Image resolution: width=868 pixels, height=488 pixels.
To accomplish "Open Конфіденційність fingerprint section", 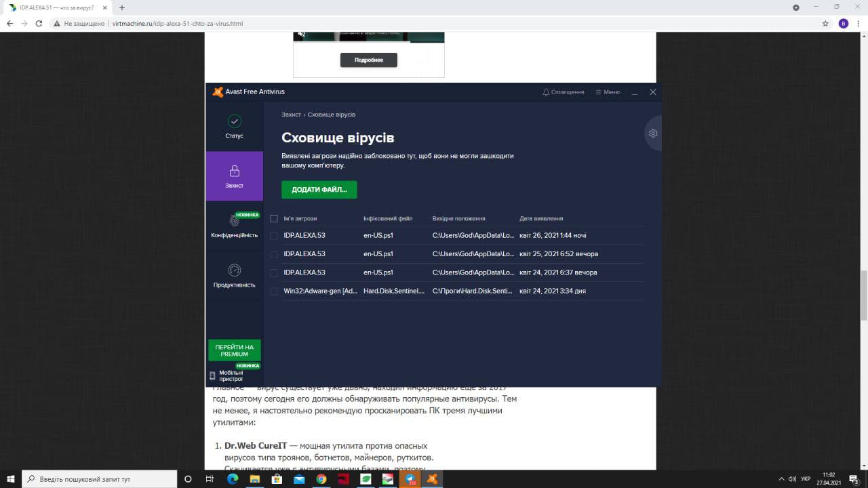I will click(234, 226).
